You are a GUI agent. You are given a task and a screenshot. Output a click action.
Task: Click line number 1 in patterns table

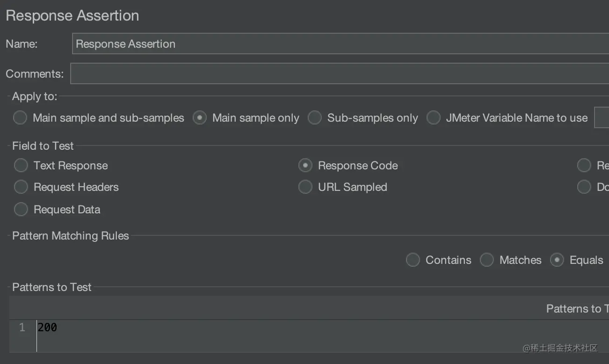pyautogui.click(x=22, y=328)
